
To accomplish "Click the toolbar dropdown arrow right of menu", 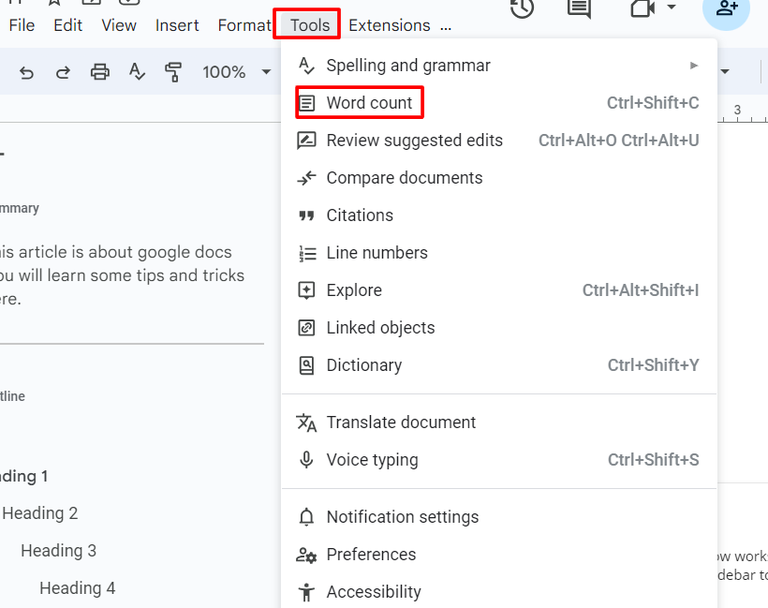I will tap(725, 72).
